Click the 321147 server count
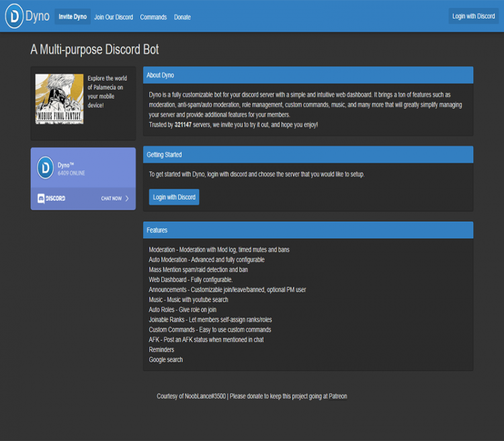This screenshot has width=504, height=441. click(x=183, y=125)
